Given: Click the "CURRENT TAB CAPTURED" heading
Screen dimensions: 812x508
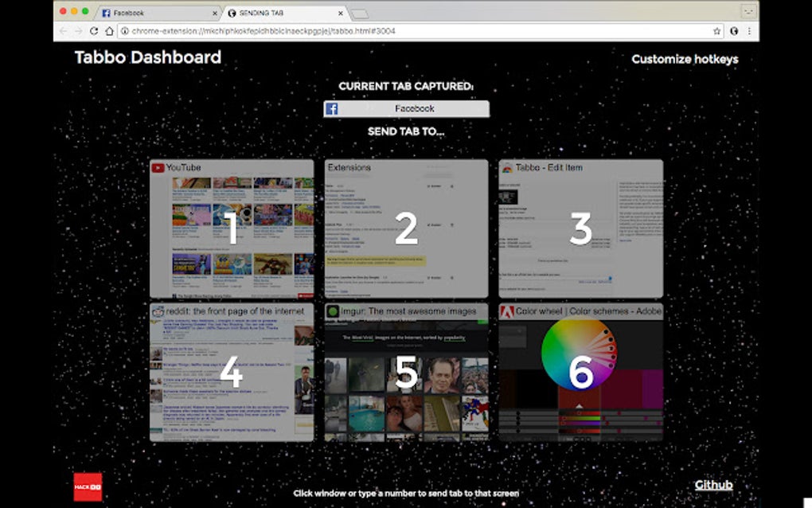Looking at the screenshot, I should point(406,87).
